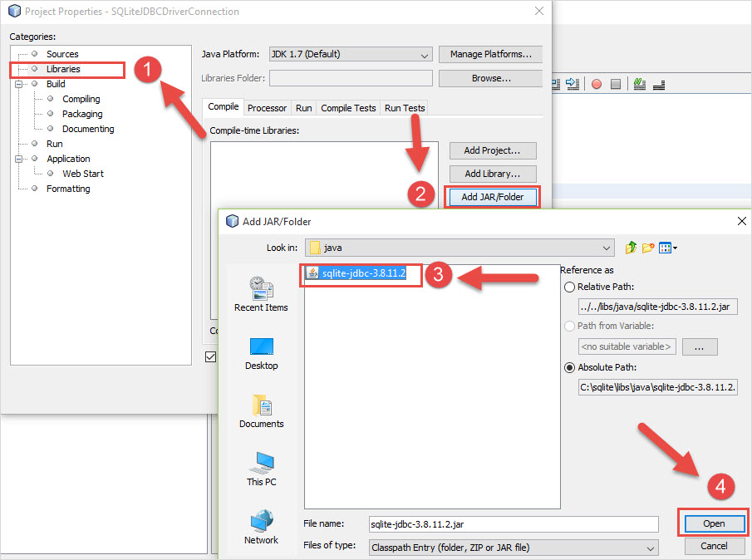This screenshot has width=752, height=560.
Task: Select the Formatting category
Action: point(68,189)
